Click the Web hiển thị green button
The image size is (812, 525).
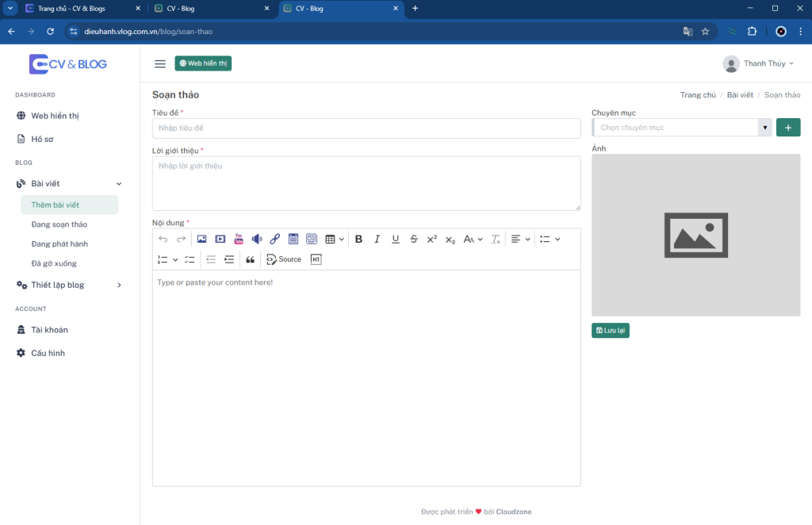(203, 63)
